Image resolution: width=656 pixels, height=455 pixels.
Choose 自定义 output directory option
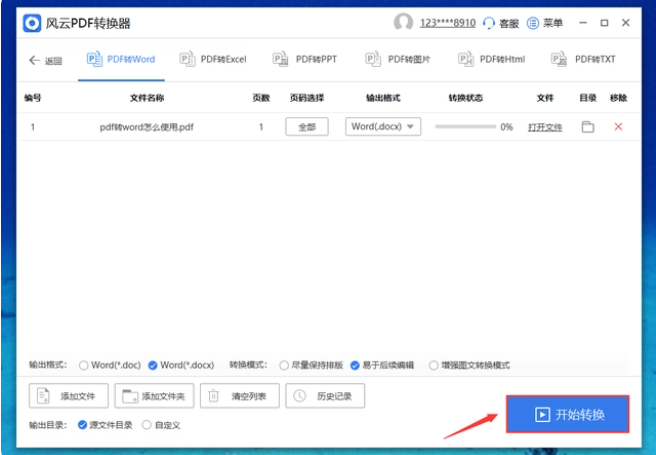click(x=147, y=425)
